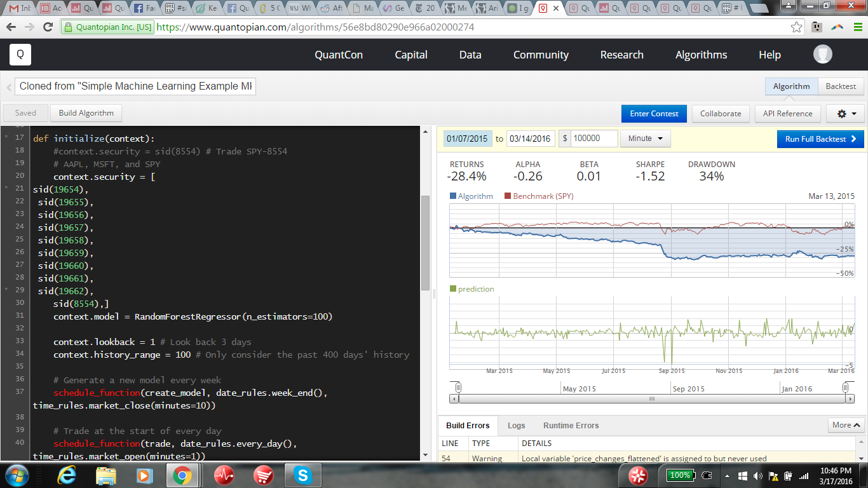
Task: Open the Data menu
Action: (x=470, y=55)
